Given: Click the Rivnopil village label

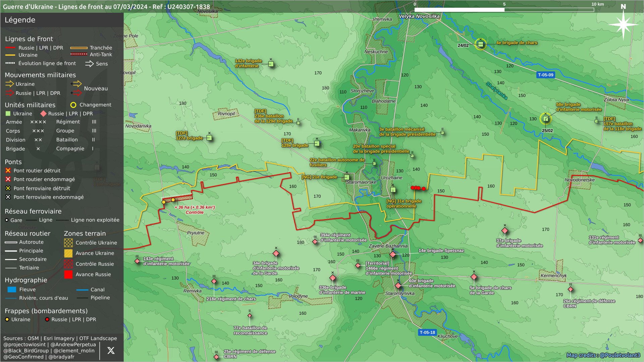Looking at the screenshot, I should (x=226, y=114).
